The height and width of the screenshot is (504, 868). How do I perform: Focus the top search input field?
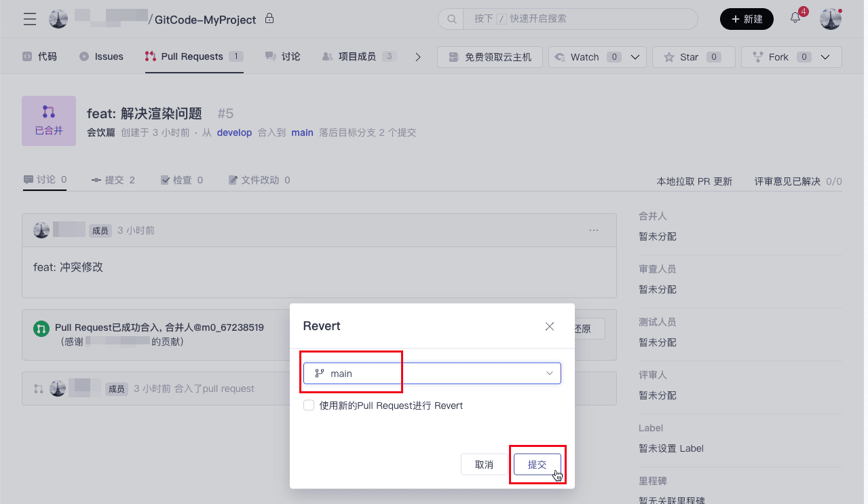(x=577, y=19)
